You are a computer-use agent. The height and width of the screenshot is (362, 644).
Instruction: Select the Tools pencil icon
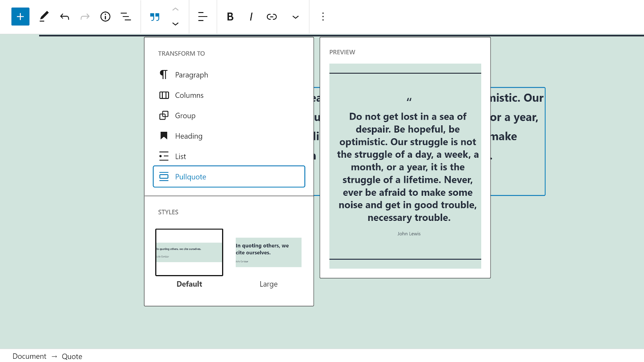click(44, 17)
